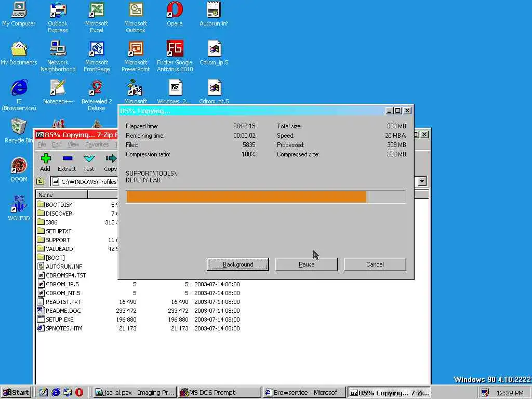532x399 pixels.
Task: Select the Autorun.inf desktop file
Action: 214,14
